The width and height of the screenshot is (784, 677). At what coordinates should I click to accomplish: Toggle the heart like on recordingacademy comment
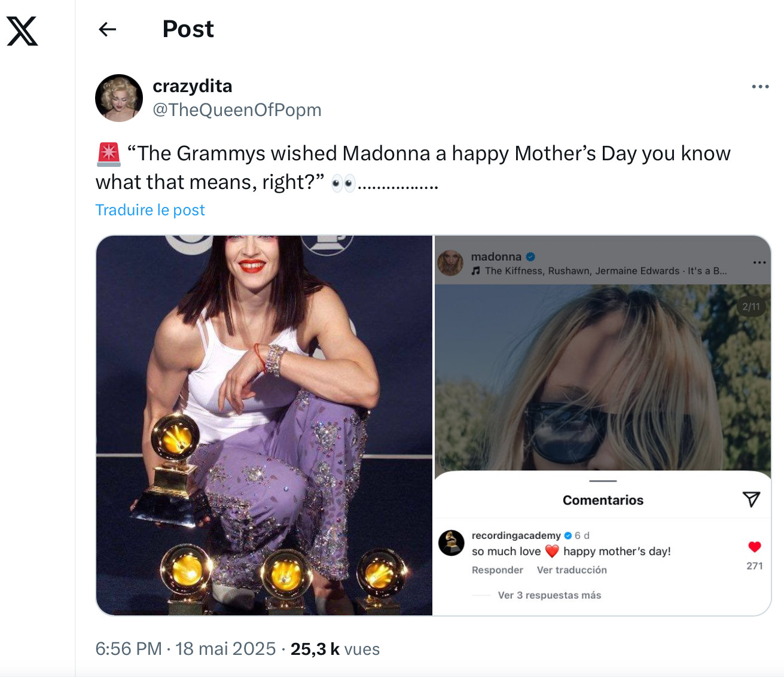click(754, 547)
